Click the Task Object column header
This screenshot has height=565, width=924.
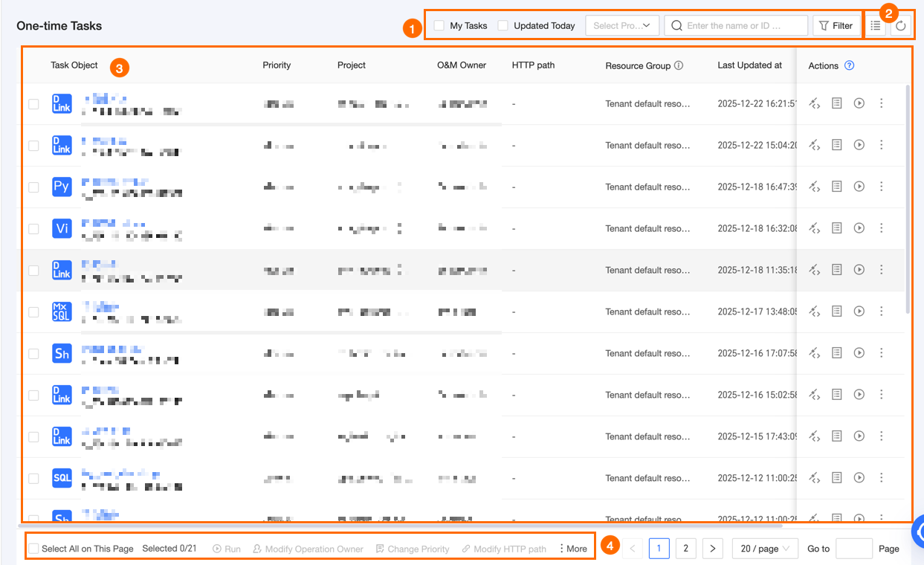[74, 65]
